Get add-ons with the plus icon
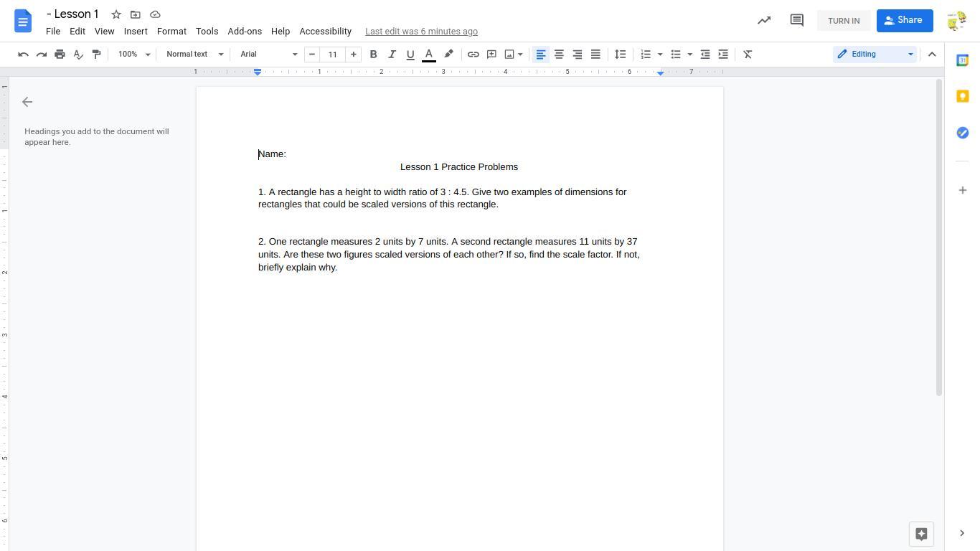This screenshot has height=551, width=980. [x=963, y=190]
